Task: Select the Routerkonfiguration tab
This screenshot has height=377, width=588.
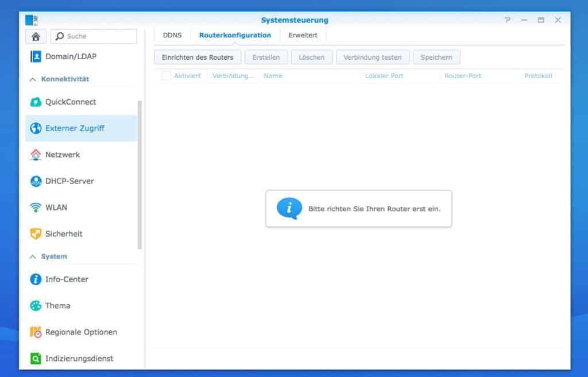Action: [x=235, y=35]
